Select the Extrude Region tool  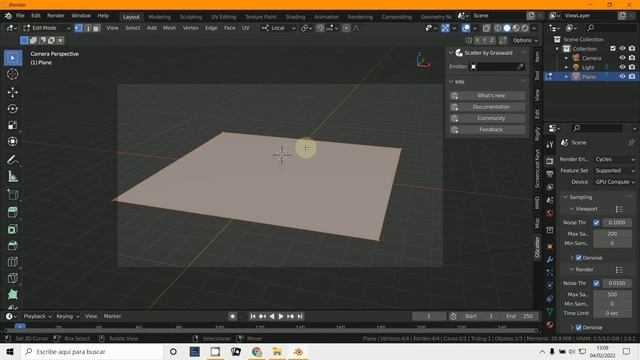point(13,212)
